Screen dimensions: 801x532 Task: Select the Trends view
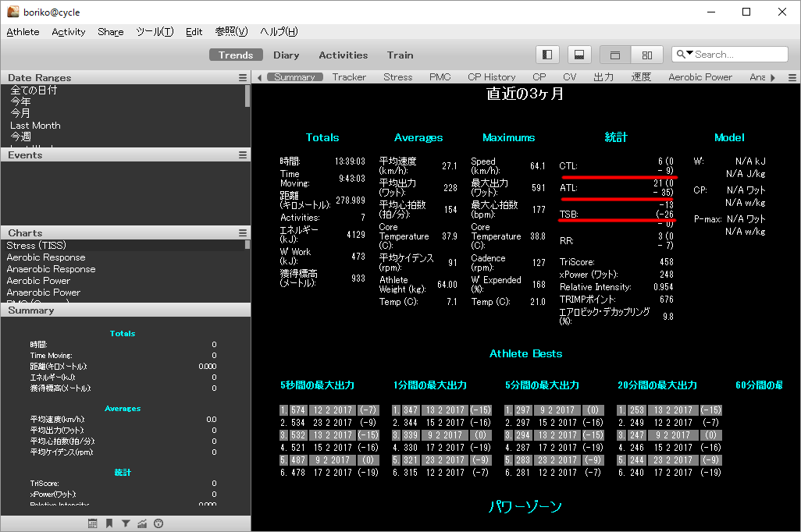click(x=236, y=55)
